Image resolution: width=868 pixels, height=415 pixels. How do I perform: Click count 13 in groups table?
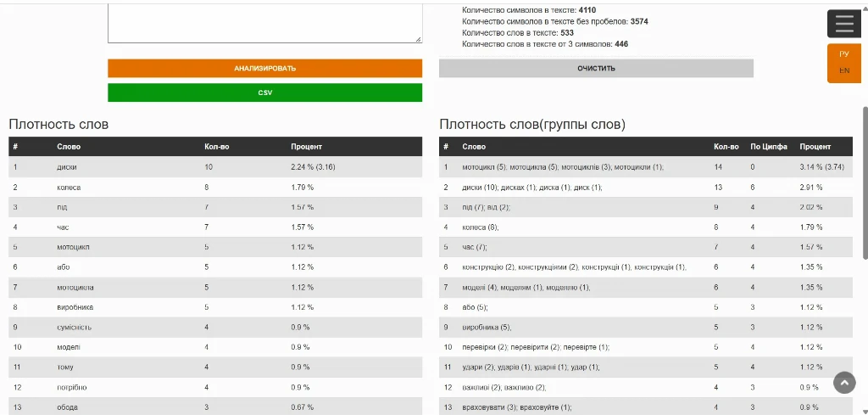coord(718,188)
